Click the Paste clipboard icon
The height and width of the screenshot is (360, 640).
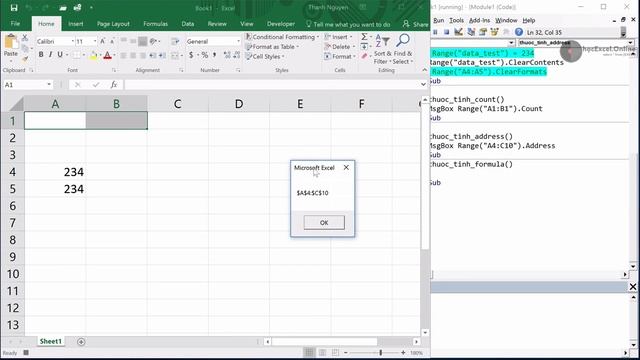(11, 42)
